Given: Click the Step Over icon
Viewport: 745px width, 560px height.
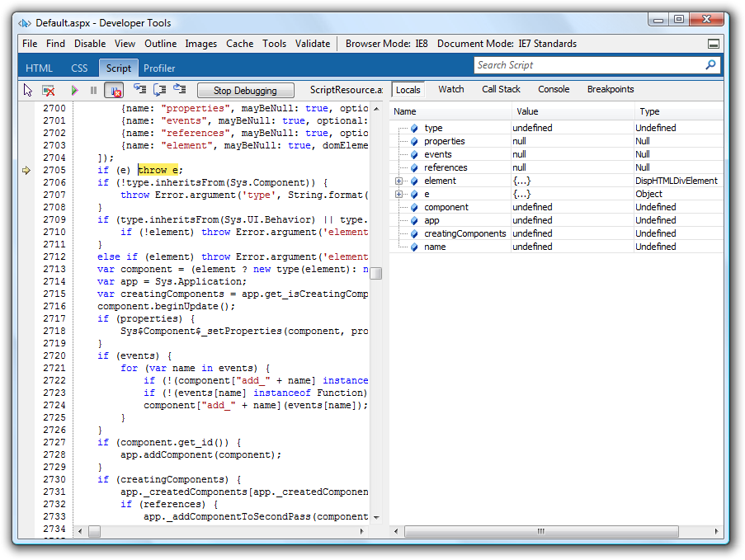Looking at the screenshot, I should (x=160, y=90).
